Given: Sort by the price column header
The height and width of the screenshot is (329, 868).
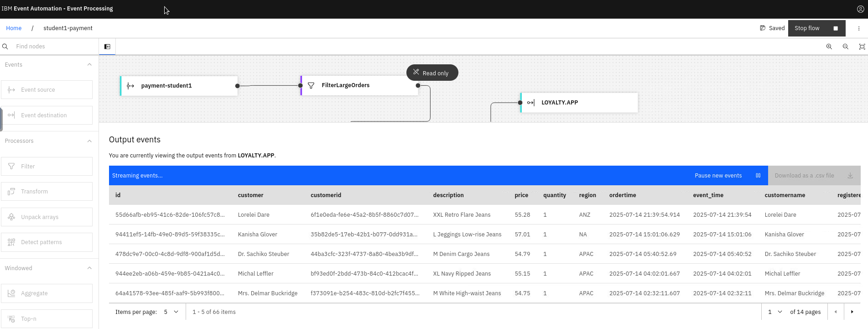Looking at the screenshot, I should click(x=521, y=195).
